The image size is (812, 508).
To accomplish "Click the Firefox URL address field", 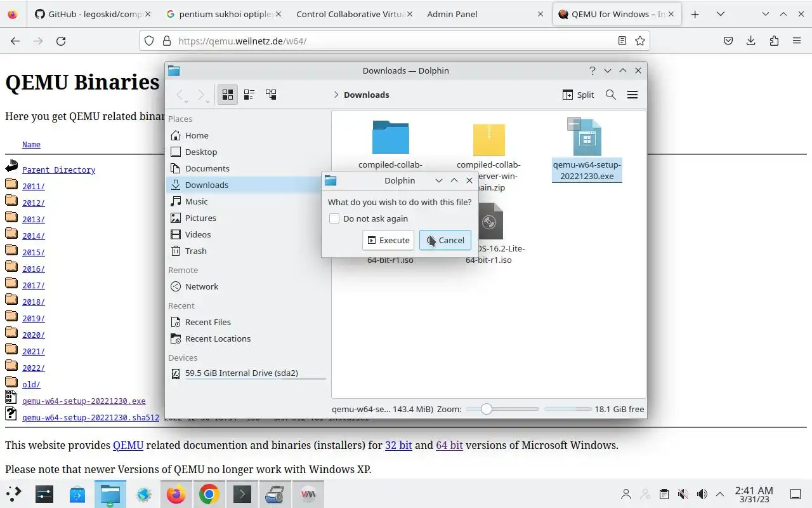I will (393, 41).
